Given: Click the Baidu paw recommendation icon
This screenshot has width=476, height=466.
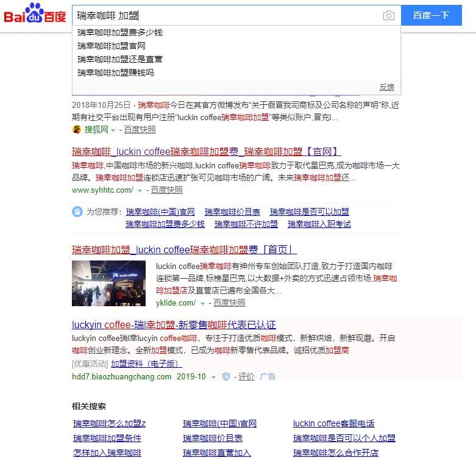Looking at the screenshot, I should 77,212.
